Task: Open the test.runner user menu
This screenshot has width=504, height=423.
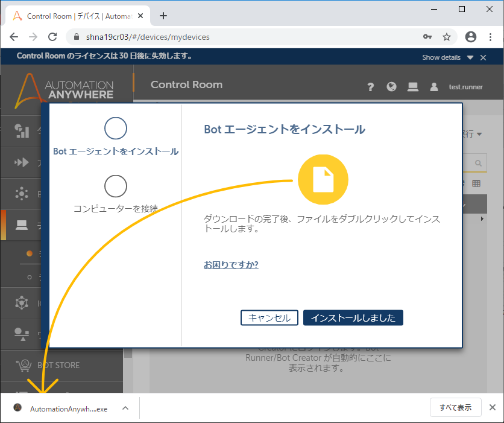Action: tap(465, 87)
